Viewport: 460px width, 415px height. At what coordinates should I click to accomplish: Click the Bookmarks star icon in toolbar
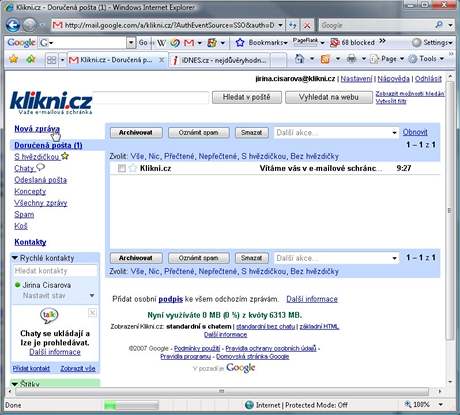pos(240,43)
